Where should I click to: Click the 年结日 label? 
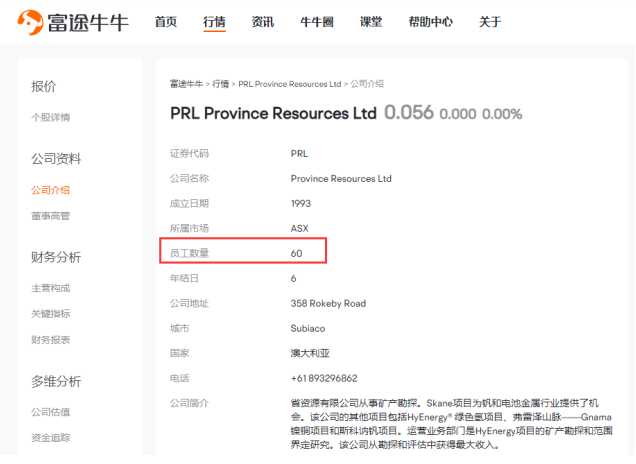(x=185, y=278)
